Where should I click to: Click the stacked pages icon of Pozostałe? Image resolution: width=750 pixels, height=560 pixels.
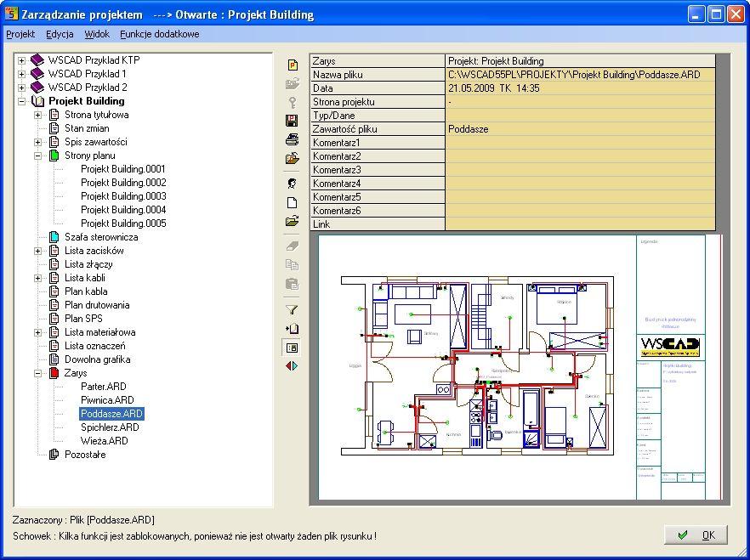click(54, 455)
